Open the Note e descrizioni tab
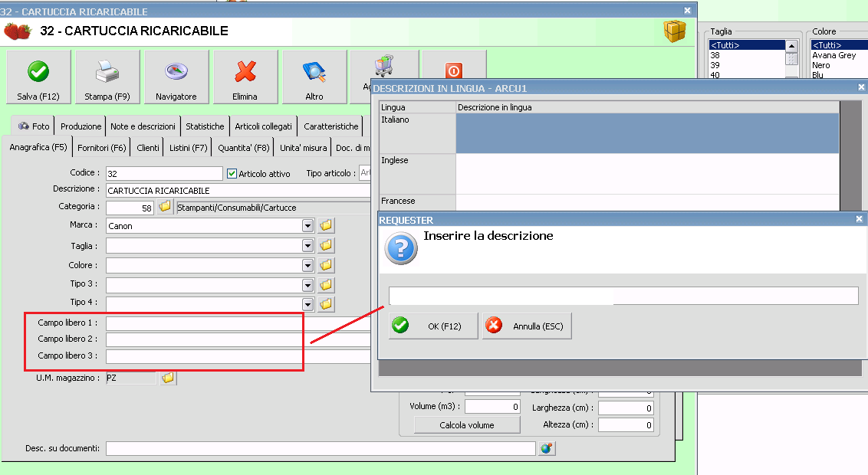Viewport: 868px width, 475px height. (143, 126)
